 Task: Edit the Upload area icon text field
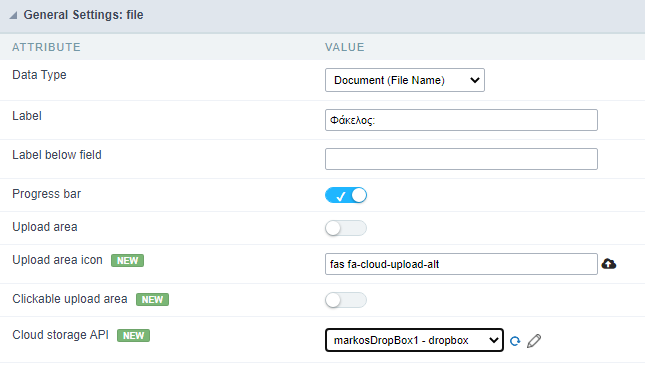click(x=461, y=264)
